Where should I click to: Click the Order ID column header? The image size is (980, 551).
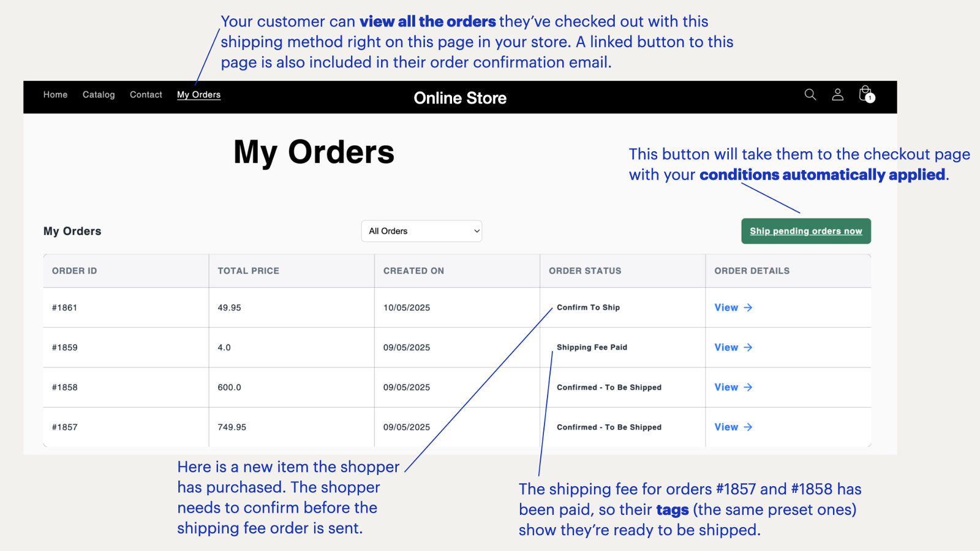coord(74,271)
